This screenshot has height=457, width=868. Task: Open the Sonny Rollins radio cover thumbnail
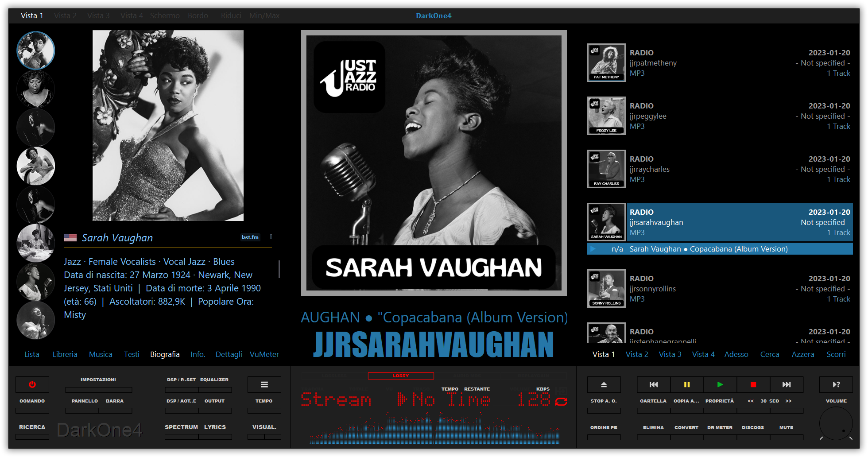[606, 288]
